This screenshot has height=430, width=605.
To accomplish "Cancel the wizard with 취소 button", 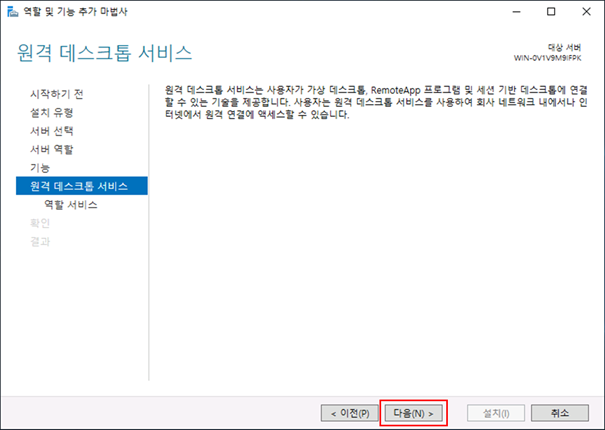I will [x=560, y=413].
